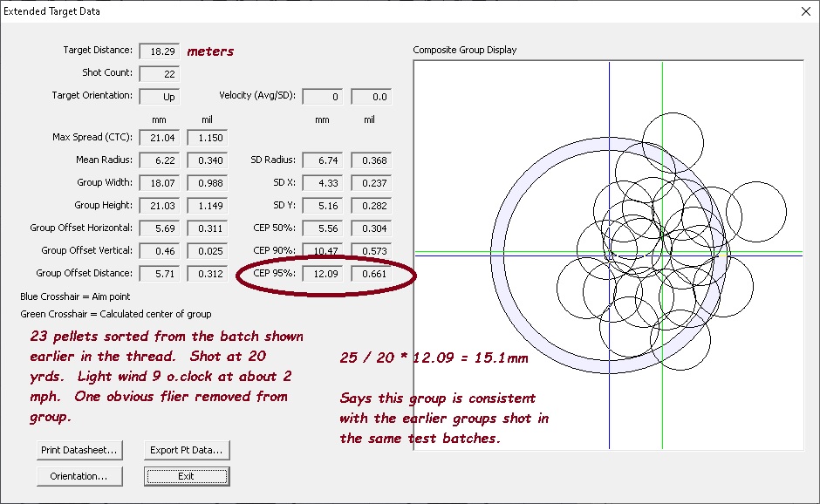This screenshot has height=504, width=820.
Task: Click the Velocity (Avg/SD) label
Action: click(257, 95)
